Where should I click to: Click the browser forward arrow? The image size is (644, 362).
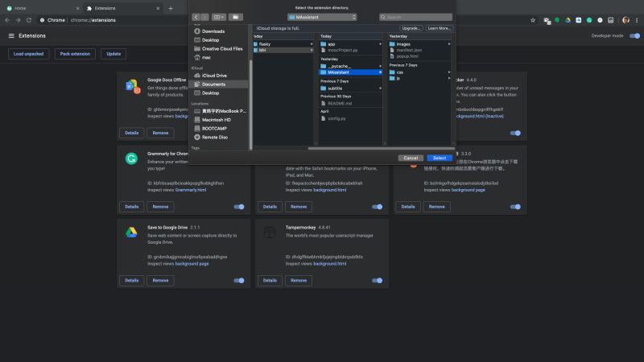tap(18, 20)
